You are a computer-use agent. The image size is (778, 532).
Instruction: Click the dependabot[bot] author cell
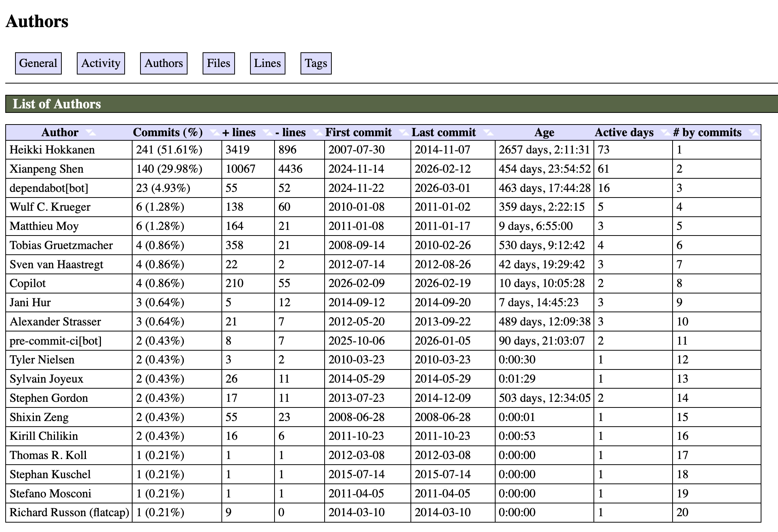click(x=49, y=188)
